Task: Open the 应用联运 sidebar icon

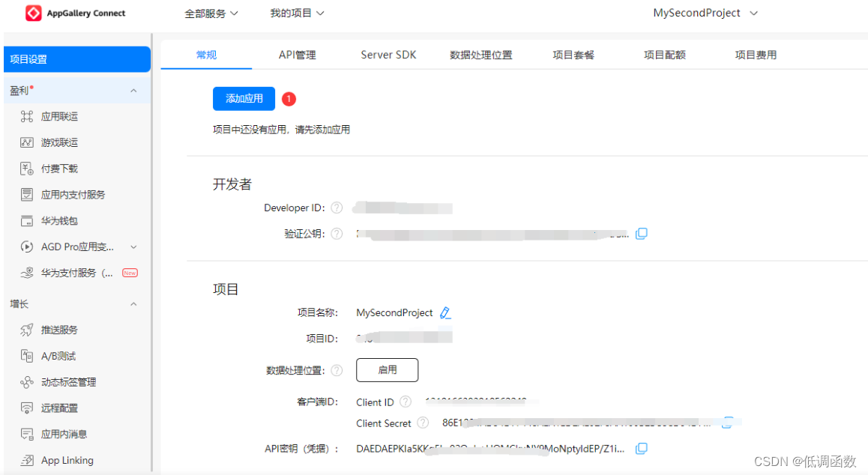Action: coord(26,116)
